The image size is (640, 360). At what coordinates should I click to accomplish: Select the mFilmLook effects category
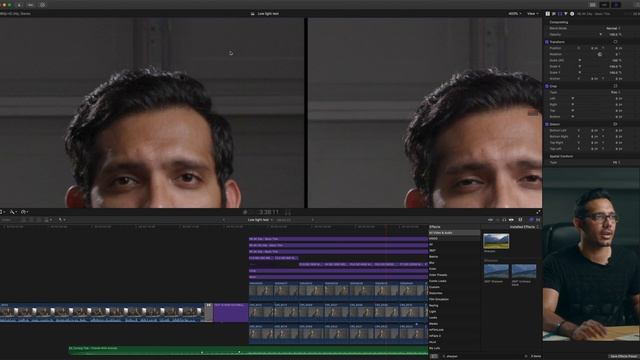click(436, 330)
